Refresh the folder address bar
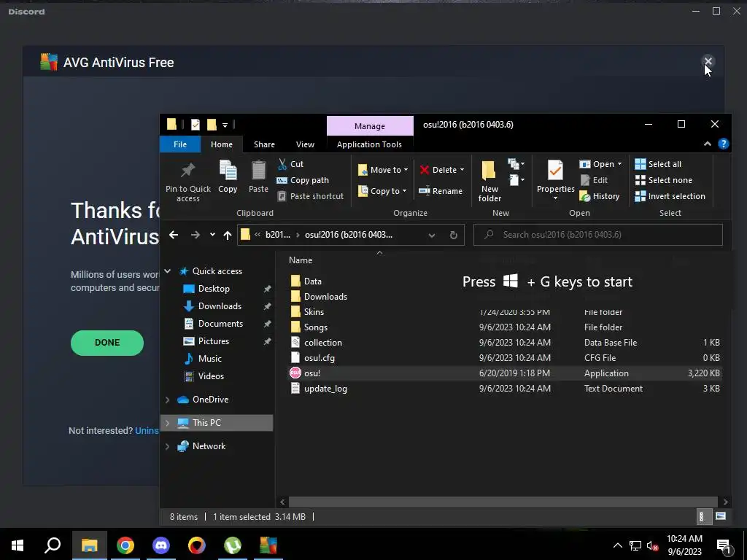Image resolution: width=747 pixels, height=560 pixels. pyautogui.click(x=454, y=235)
